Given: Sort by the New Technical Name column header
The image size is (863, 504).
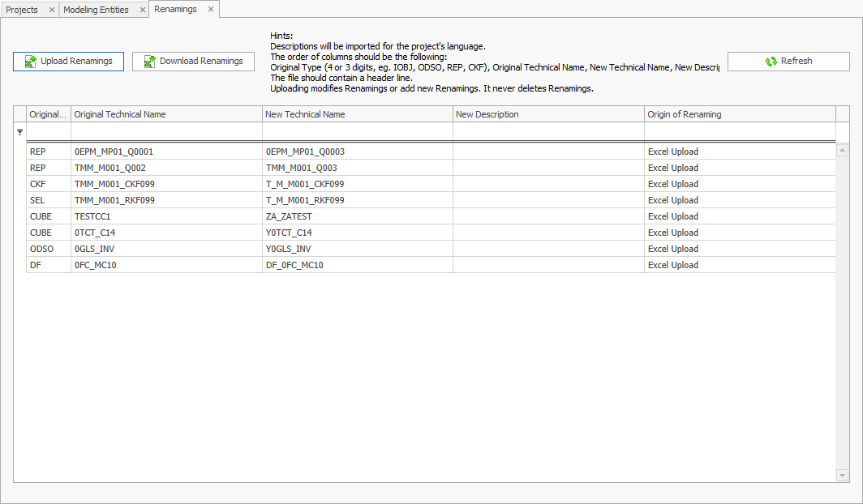Looking at the screenshot, I should pyautogui.click(x=357, y=113).
